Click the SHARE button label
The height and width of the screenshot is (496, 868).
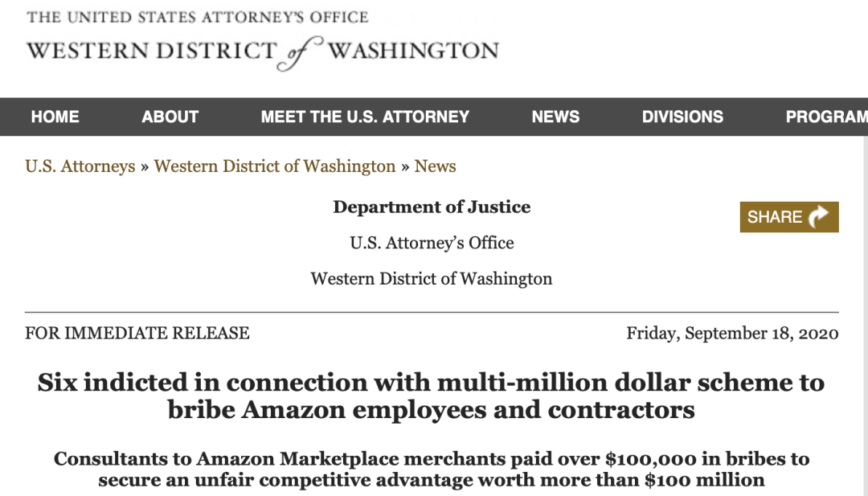coord(775,217)
